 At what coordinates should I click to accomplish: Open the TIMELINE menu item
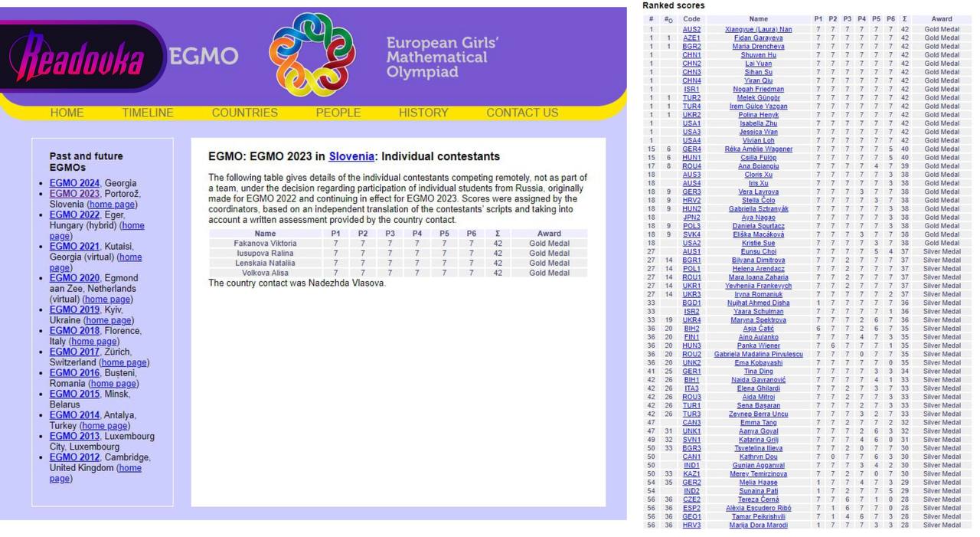point(148,113)
